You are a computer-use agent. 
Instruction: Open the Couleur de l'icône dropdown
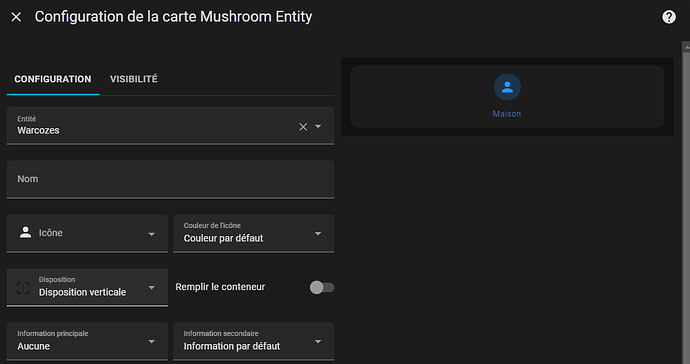pos(253,233)
